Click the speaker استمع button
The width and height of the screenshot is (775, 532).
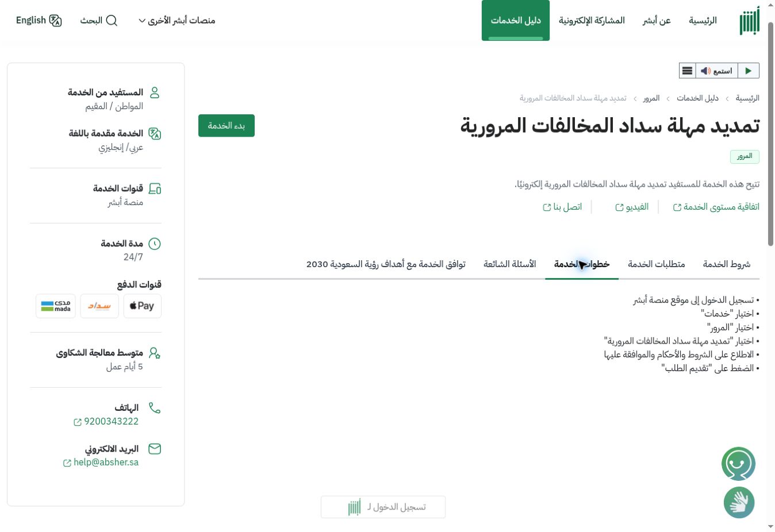point(716,71)
